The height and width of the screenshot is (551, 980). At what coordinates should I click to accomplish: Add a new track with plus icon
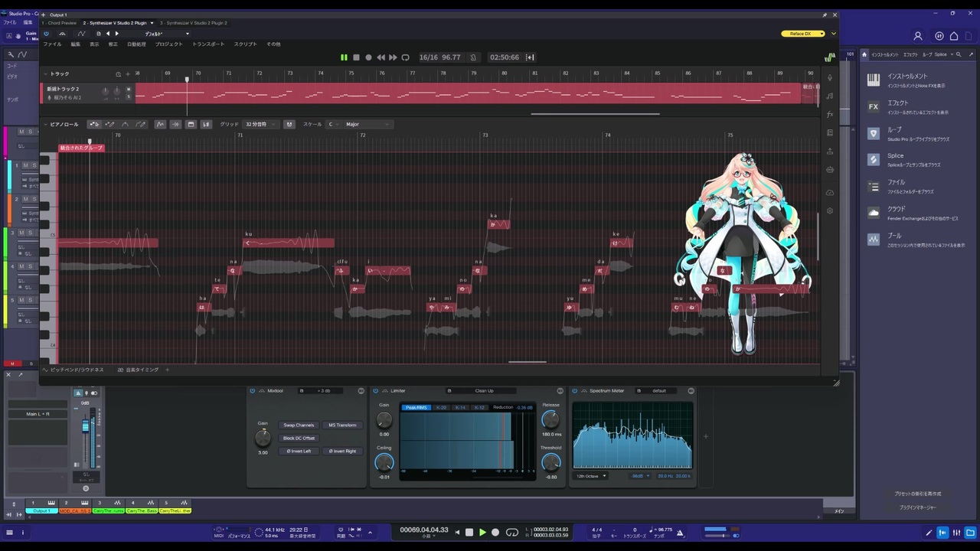128,74
